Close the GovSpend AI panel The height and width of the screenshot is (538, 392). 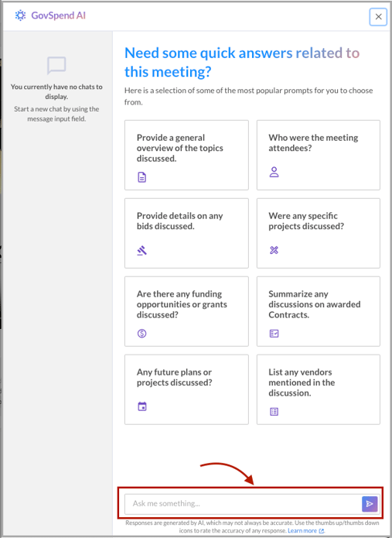(378, 16)
